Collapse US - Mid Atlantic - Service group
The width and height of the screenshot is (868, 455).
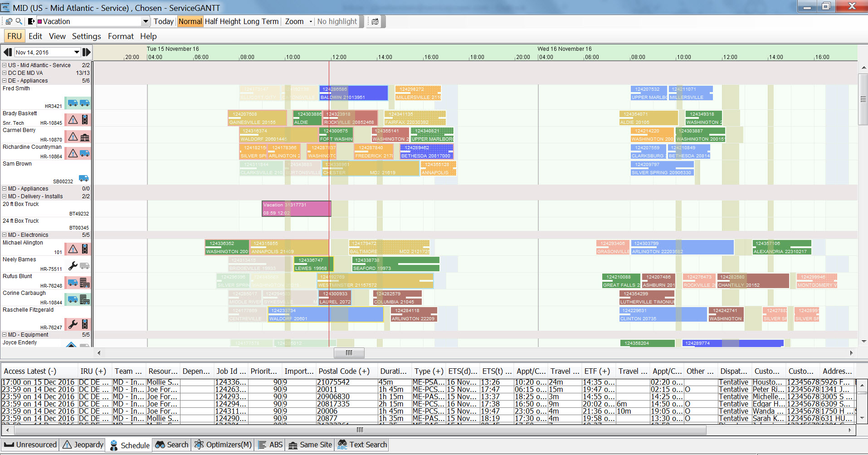click(x=5, y=65)
